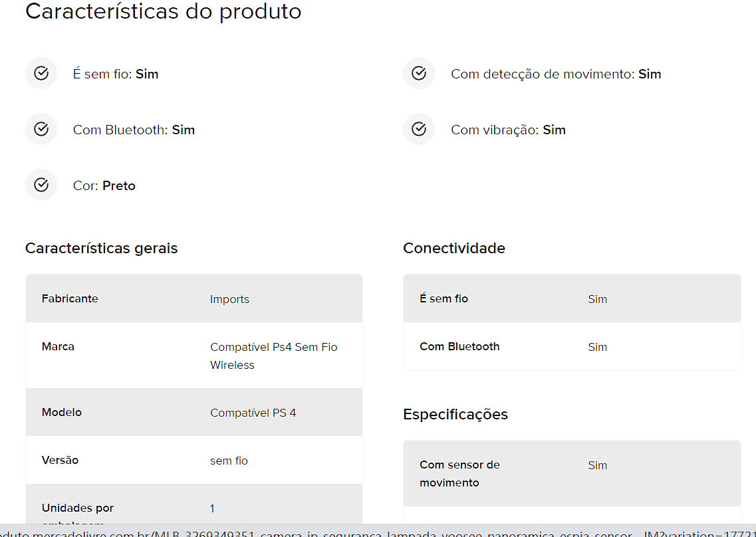756x537 pixels.
Task: Click the Versão row showing sem fio
Action: 194,461
